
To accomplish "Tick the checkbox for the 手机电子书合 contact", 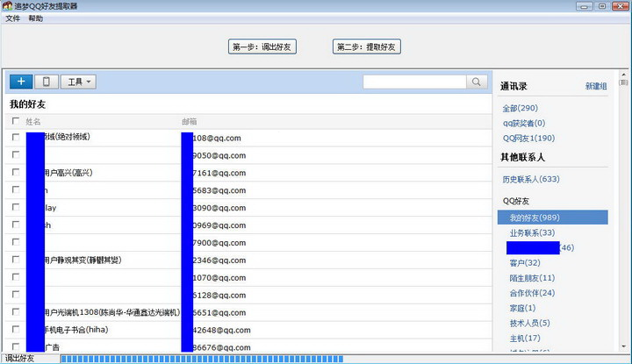I will pos(16,330).
